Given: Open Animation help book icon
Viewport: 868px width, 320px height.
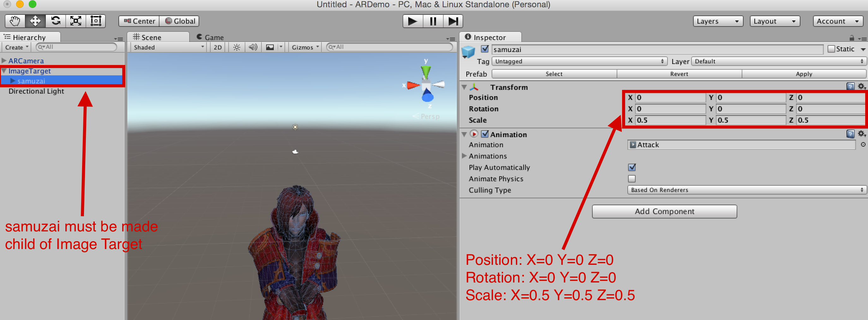Looking at the screenshot, I should point(850,134).
